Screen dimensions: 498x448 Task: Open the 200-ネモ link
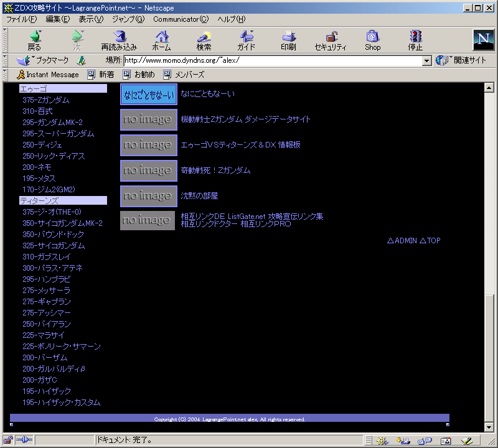[x=37, y=167]
